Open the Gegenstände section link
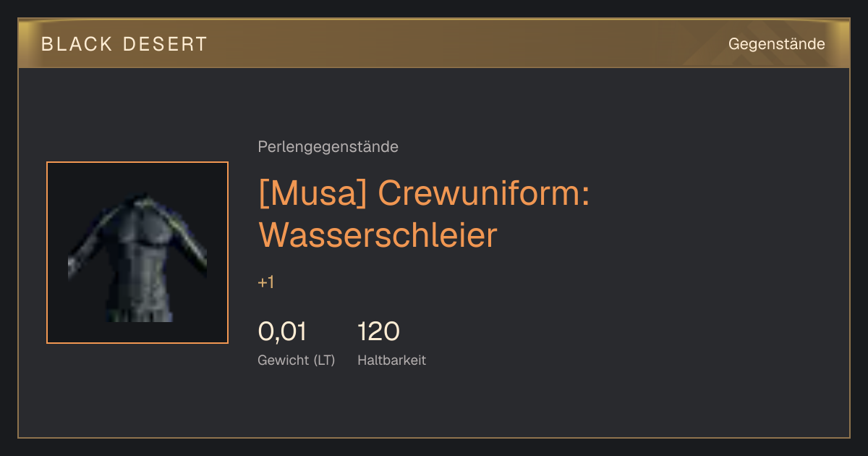This screenshot has width=868, height=456. pyautogui.click(x=776, y=44)
